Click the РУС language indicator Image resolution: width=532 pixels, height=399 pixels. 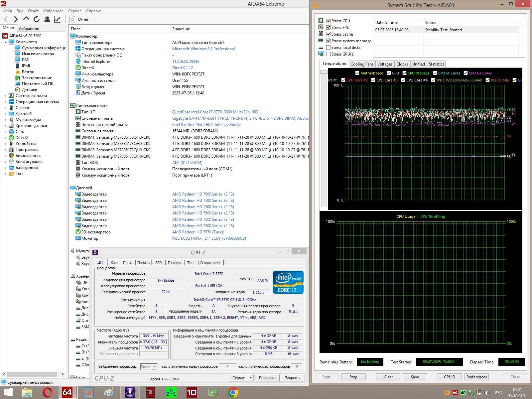498,393
